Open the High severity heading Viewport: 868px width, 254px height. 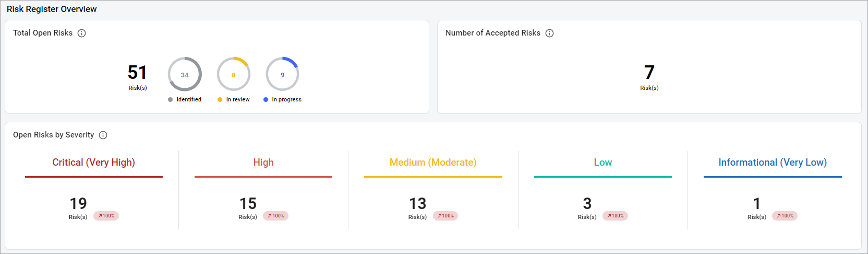[263, 163]
